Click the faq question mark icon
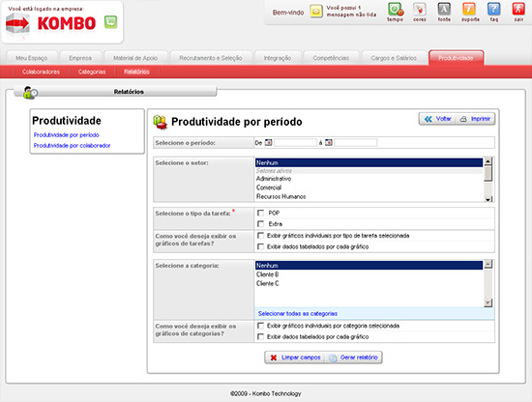 coord(493,9)
